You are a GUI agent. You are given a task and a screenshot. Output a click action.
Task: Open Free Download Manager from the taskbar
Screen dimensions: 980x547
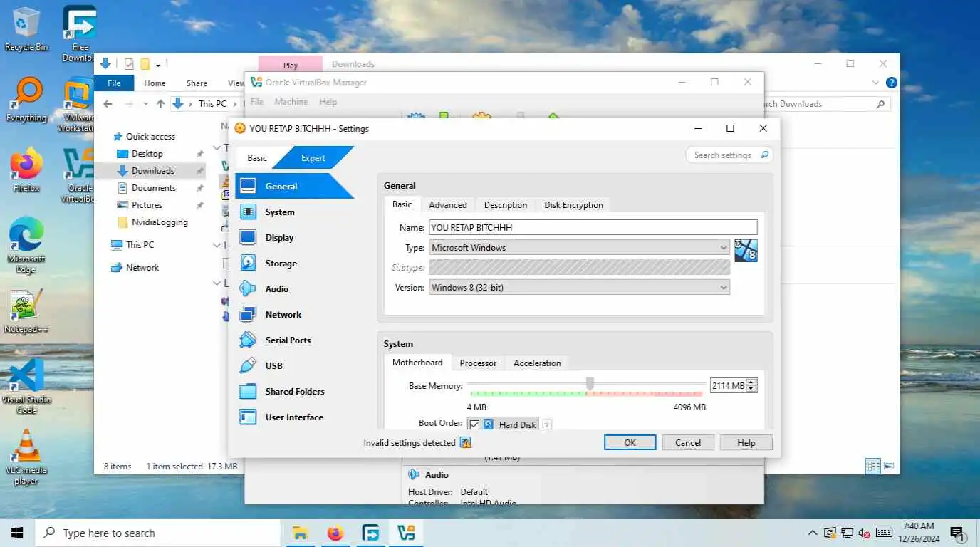[x=370, y=533]
